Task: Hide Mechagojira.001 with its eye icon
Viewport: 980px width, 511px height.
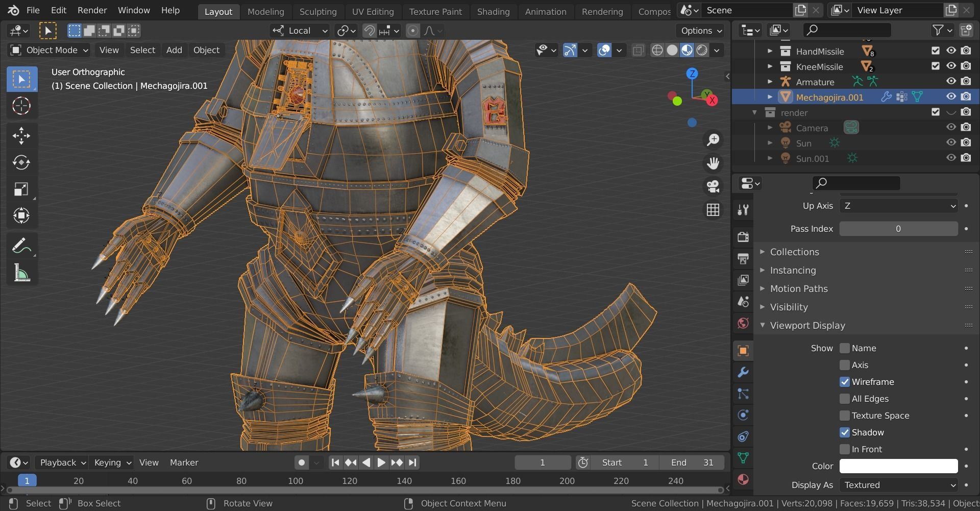Action: click(x=951, y=96)
